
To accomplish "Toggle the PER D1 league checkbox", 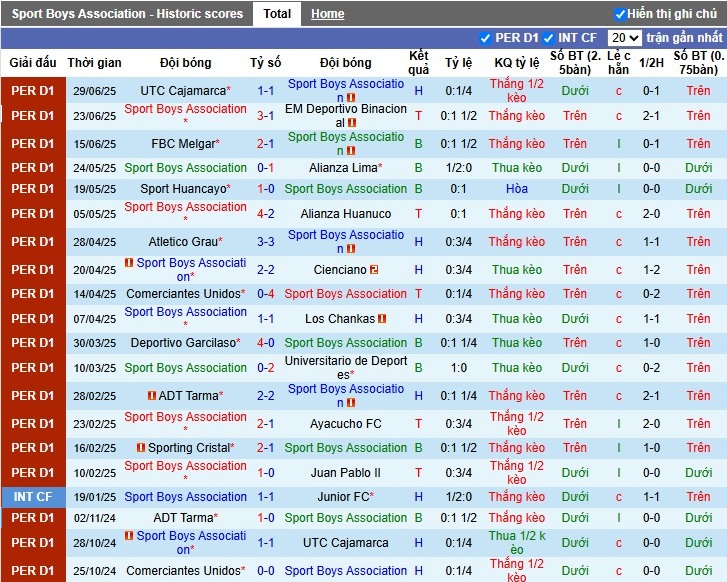I will pos(485,38).
